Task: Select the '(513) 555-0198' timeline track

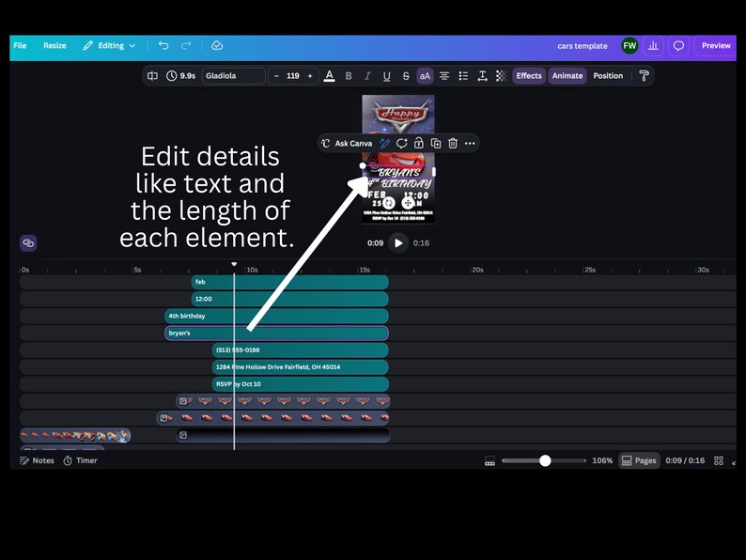Action: (x=301, y=350)
